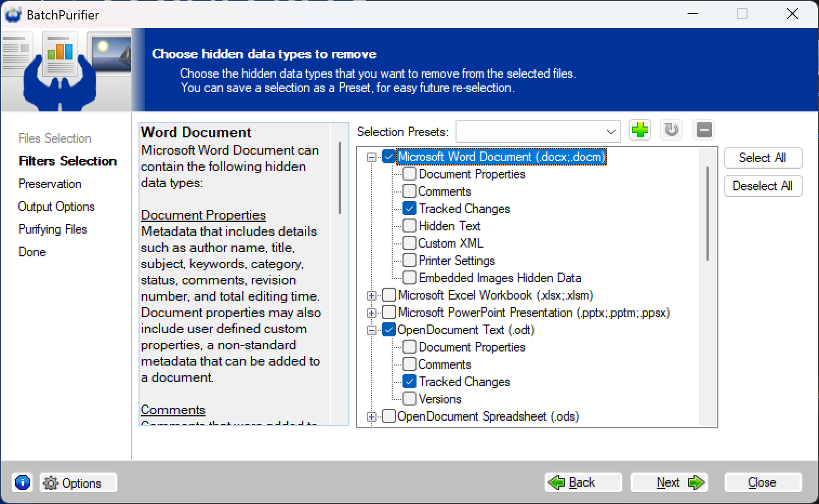Screen dimensions: 819x504
Task: Uncheck Microsoft Word Document checkbox
Action: [x=389, y=157]
